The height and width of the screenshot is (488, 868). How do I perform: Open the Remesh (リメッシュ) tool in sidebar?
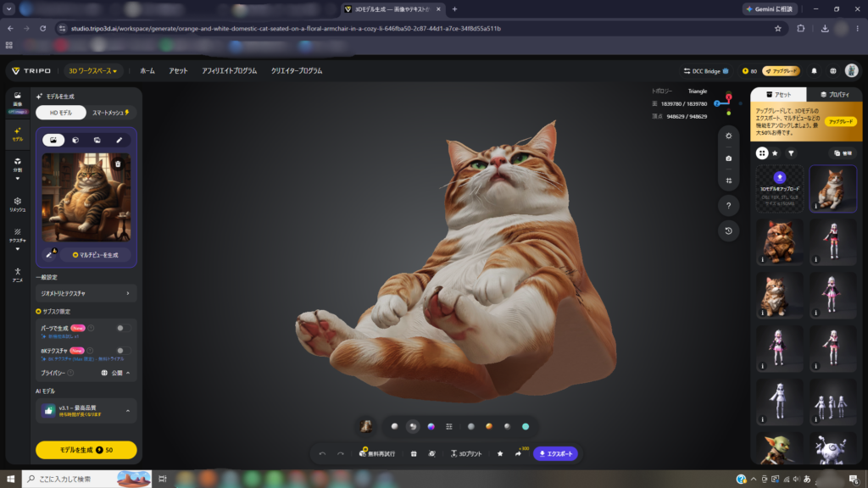tap(17, 203)
